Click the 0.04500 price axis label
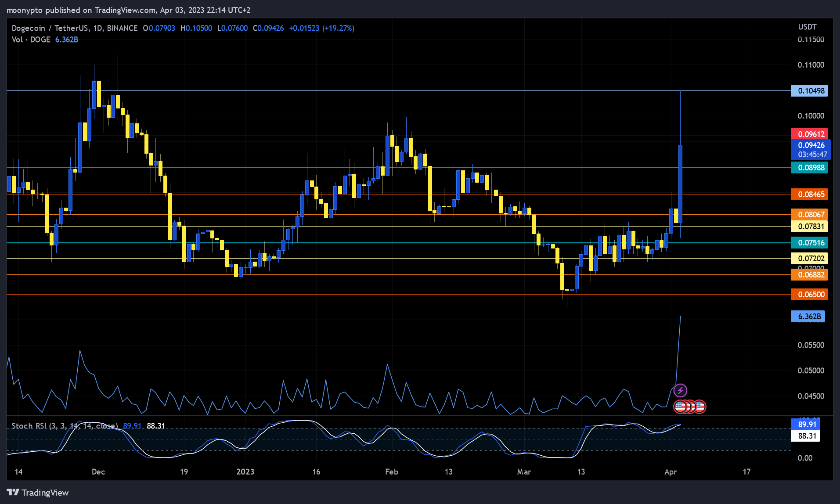 [811, 396]
